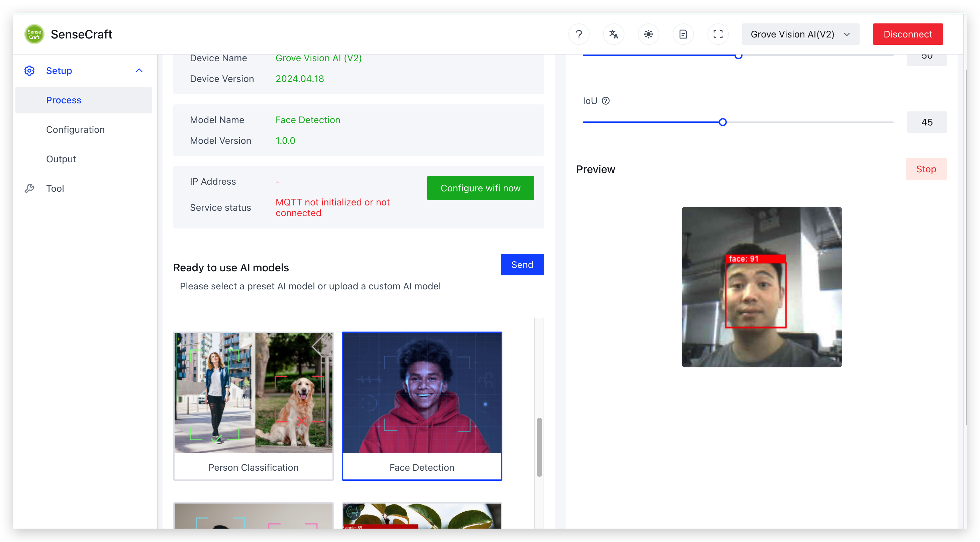The height and width of the screenshot is (542, 980).
Task: Click the Setup gear icon
Action: click(29, 70)
